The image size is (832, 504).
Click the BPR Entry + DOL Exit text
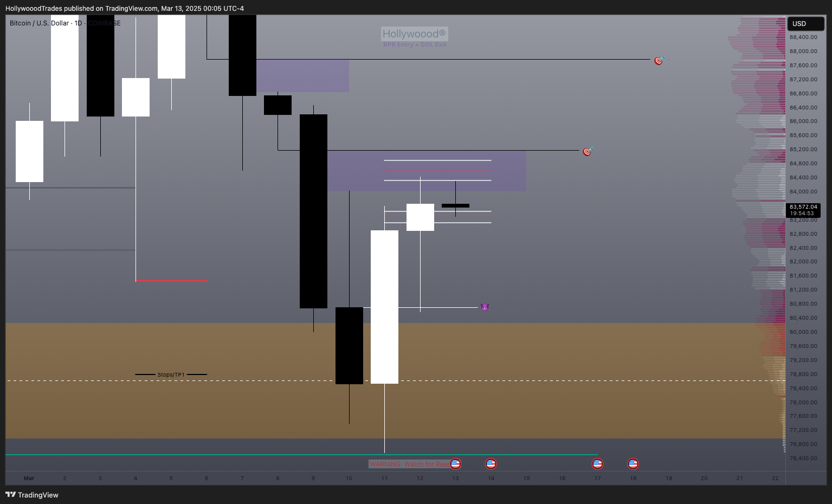click(x=415, y=44)
